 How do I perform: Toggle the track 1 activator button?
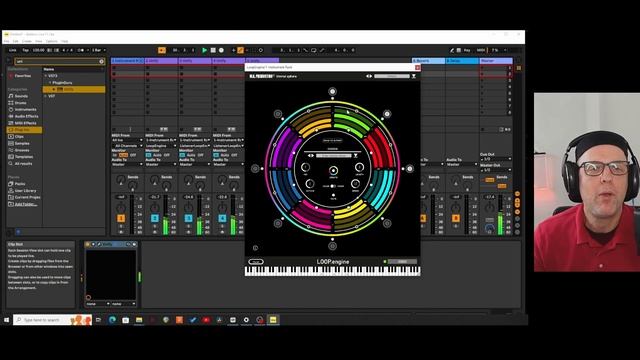(121, 218)
